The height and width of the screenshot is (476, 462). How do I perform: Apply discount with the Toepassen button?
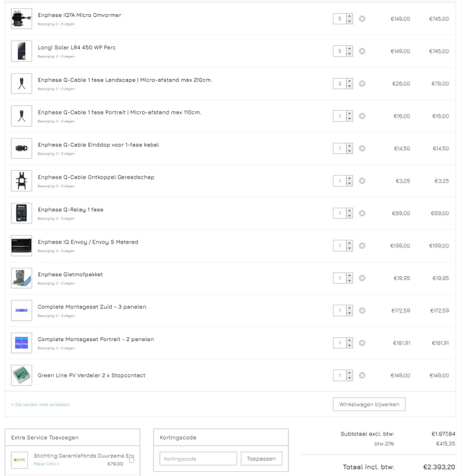click(261, 459)
